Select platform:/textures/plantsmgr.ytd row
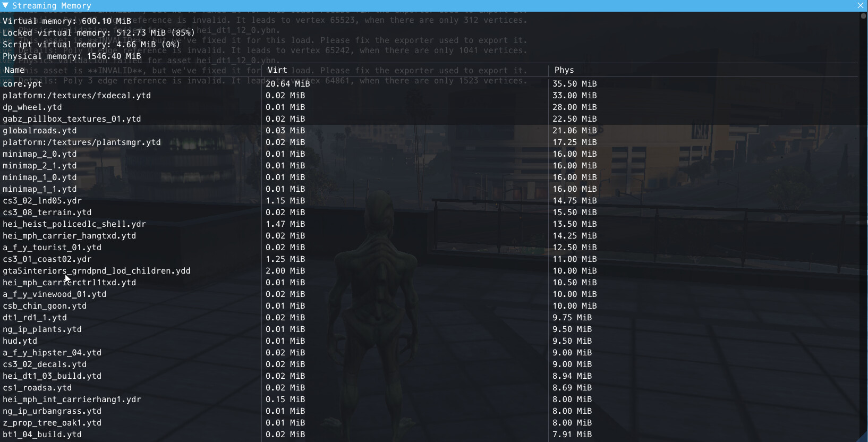 click(x=82, y=142)
